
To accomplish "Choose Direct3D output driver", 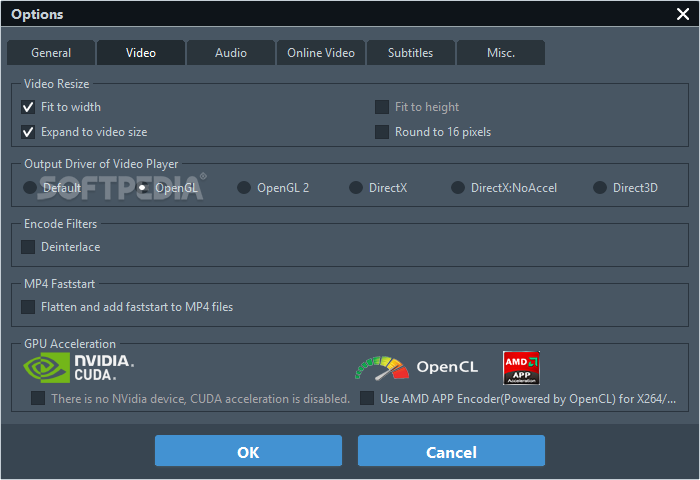I will tap(600, 187).
